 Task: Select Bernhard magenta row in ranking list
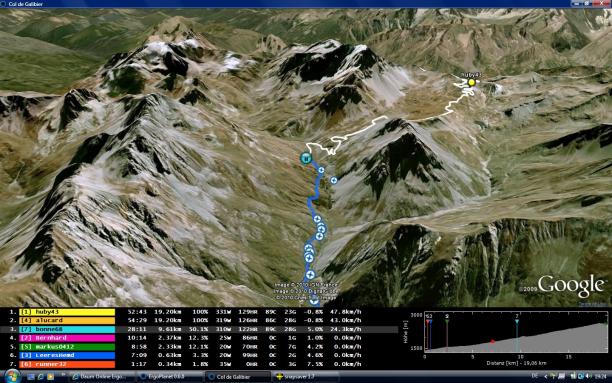pyautogui.click(x=186, y=338)
